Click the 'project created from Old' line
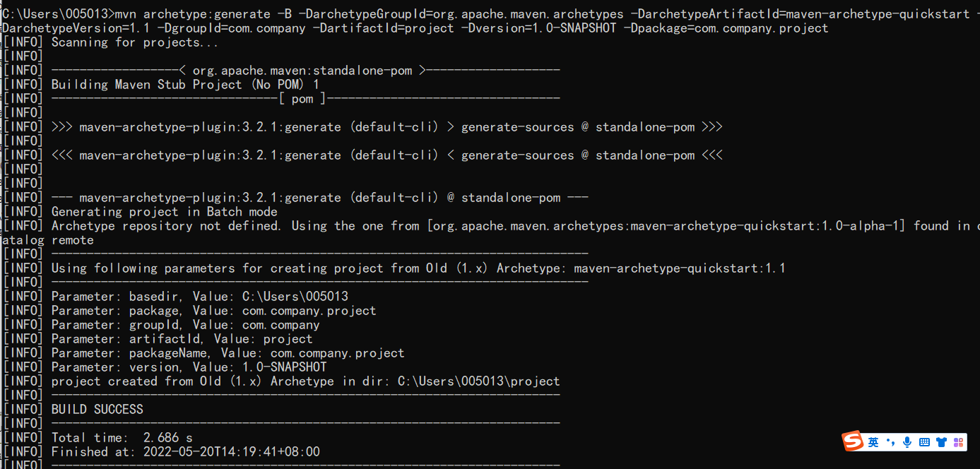This screenshot has height=469, width=980. [305, 381]
